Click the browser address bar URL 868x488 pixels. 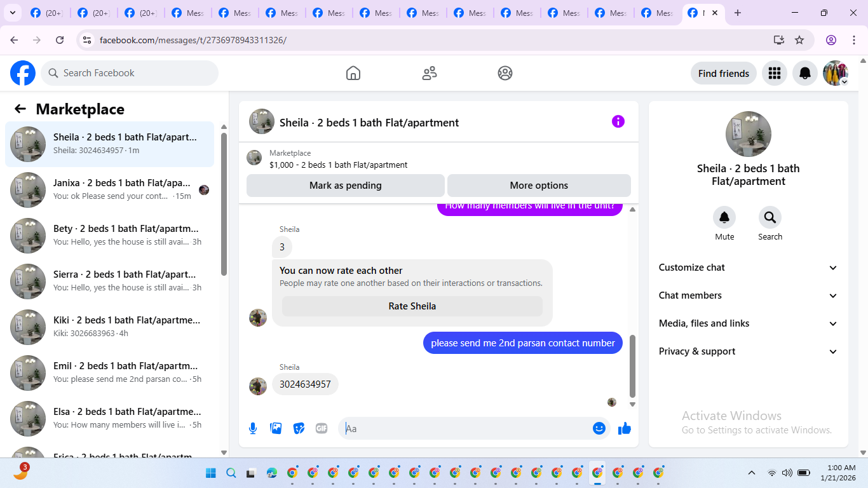(193, 40)
